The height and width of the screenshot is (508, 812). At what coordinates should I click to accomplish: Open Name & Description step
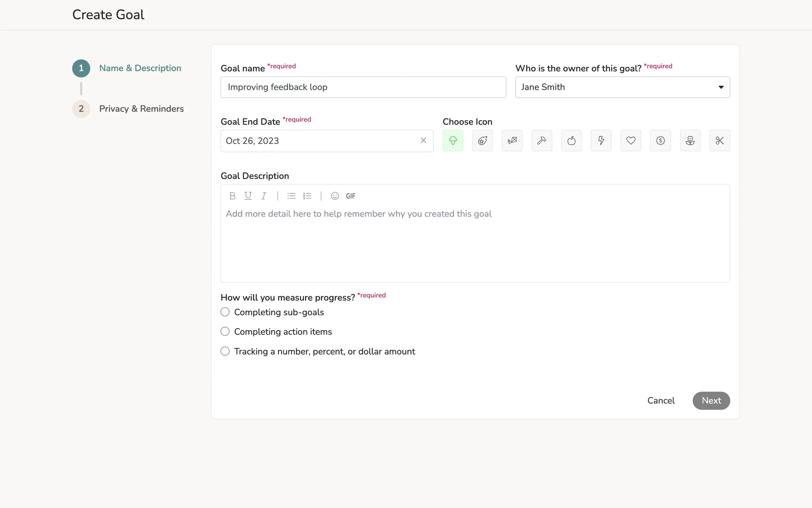140,68
